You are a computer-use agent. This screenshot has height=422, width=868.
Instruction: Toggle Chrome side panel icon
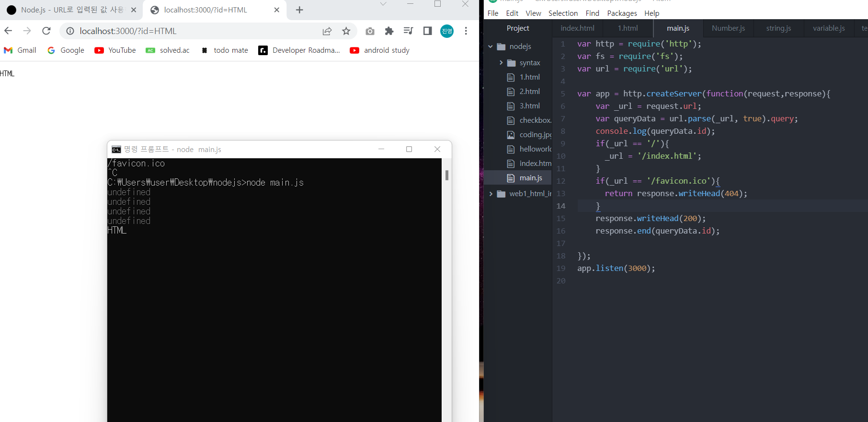[x=427, y=31]
